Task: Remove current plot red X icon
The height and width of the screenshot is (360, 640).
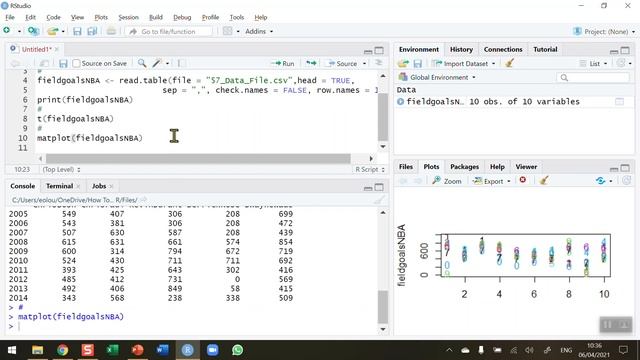Action: (x=522, y=180)
